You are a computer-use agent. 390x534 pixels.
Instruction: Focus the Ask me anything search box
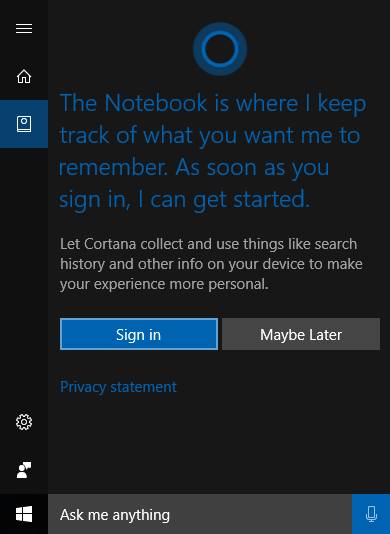click(x=200, y=514)
